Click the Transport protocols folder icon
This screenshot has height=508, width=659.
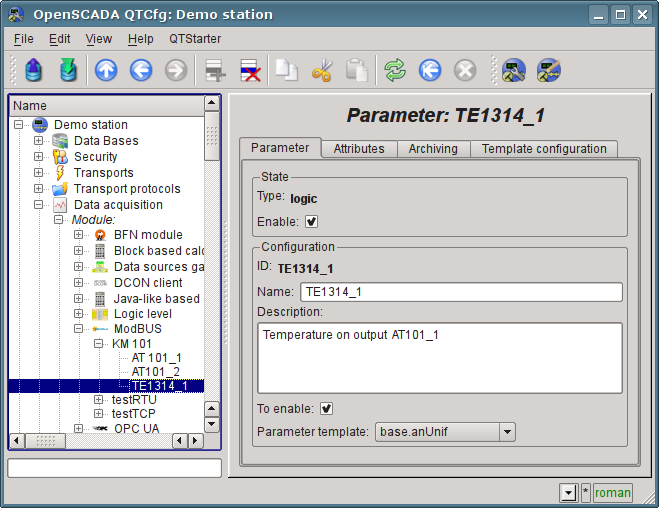tap(60, 189)
